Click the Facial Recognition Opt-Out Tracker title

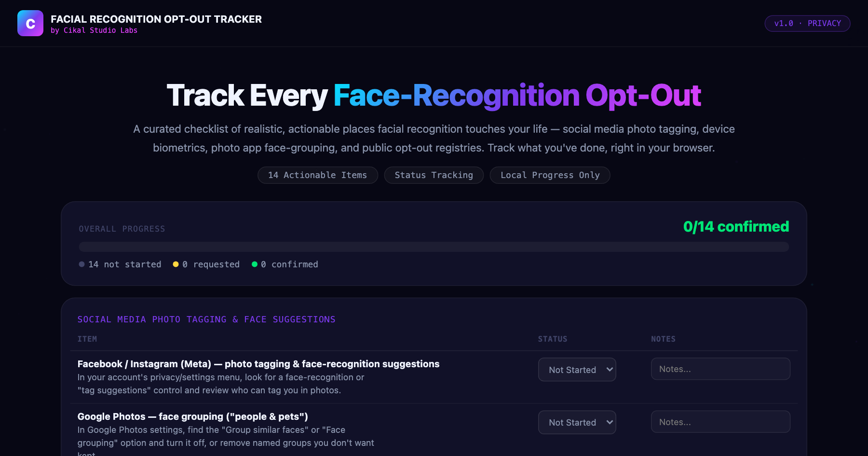point(156,19)
